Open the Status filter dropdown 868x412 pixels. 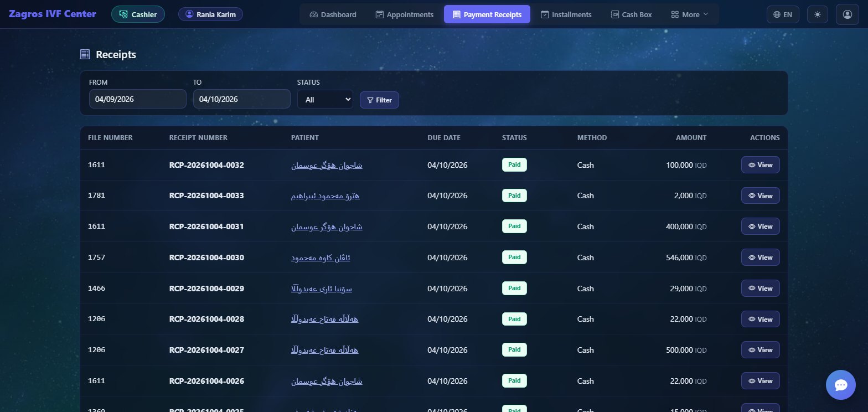coord(325,99)
